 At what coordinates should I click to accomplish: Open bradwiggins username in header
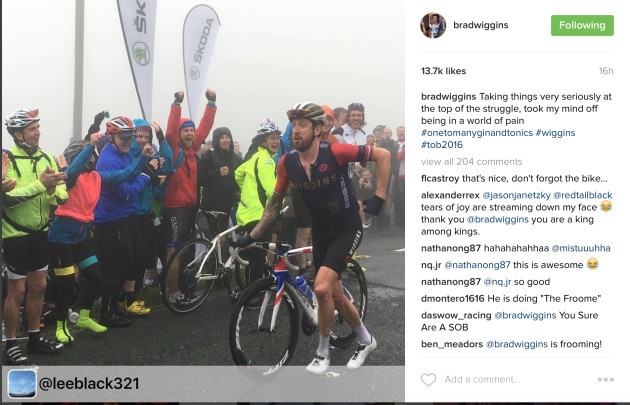[x=481, y=25]
